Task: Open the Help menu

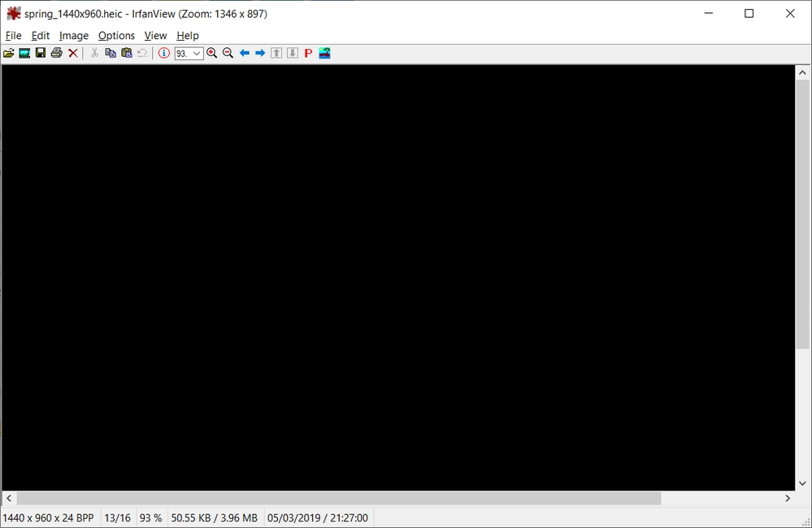Action: click(188, 35)
